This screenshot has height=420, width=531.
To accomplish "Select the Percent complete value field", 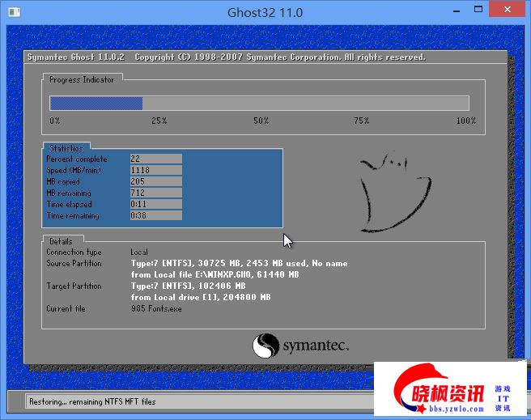I will pos(155,159).
